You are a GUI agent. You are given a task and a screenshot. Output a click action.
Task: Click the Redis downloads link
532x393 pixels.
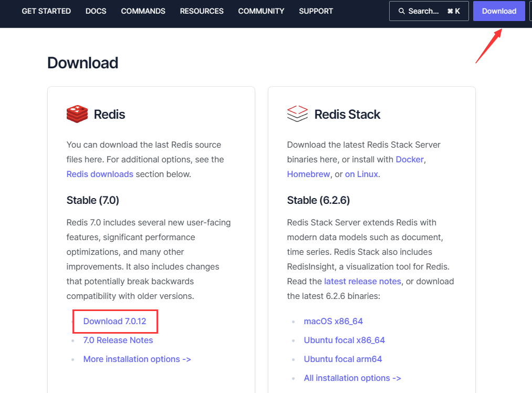coord(100,174)
